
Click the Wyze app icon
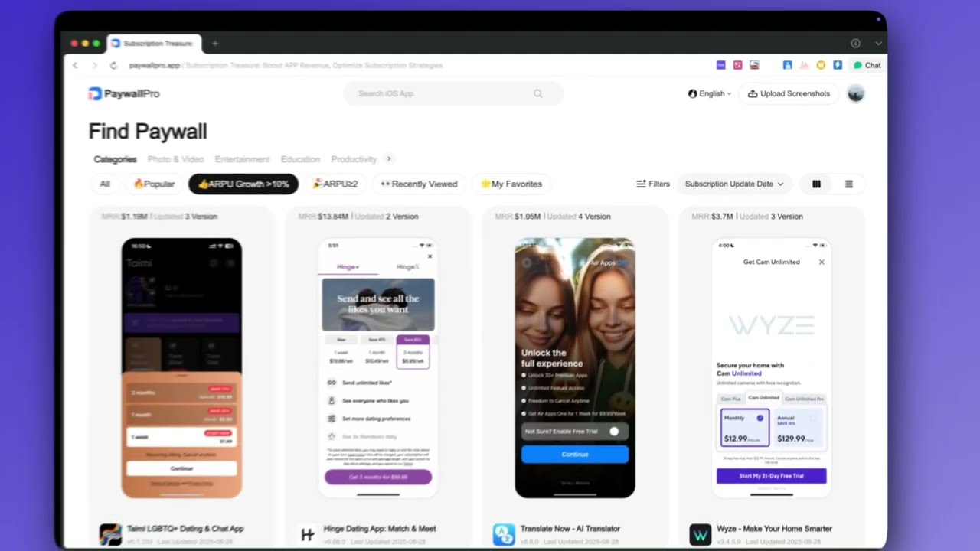click(x=700, y=534)
